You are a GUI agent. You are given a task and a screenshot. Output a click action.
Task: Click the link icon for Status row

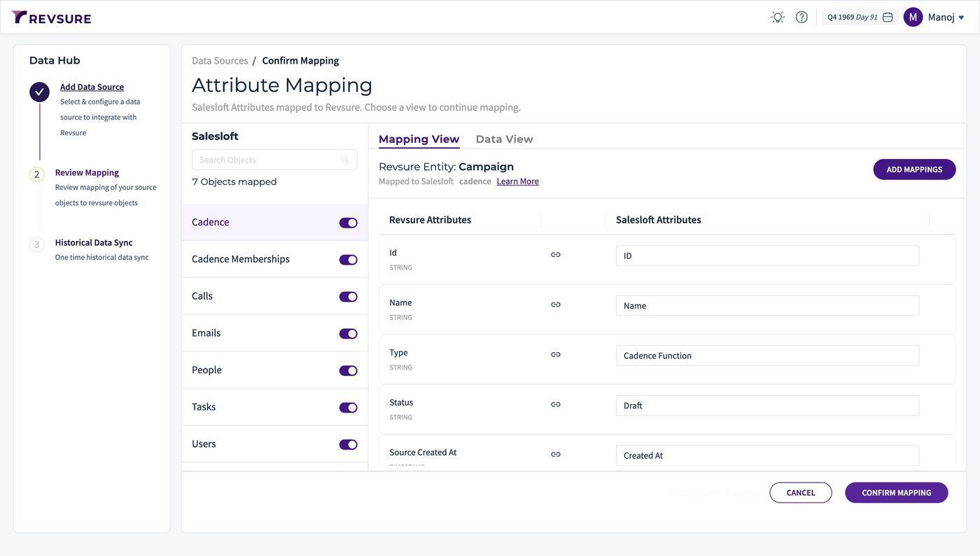pyautogui.click(x=556, y=404)
